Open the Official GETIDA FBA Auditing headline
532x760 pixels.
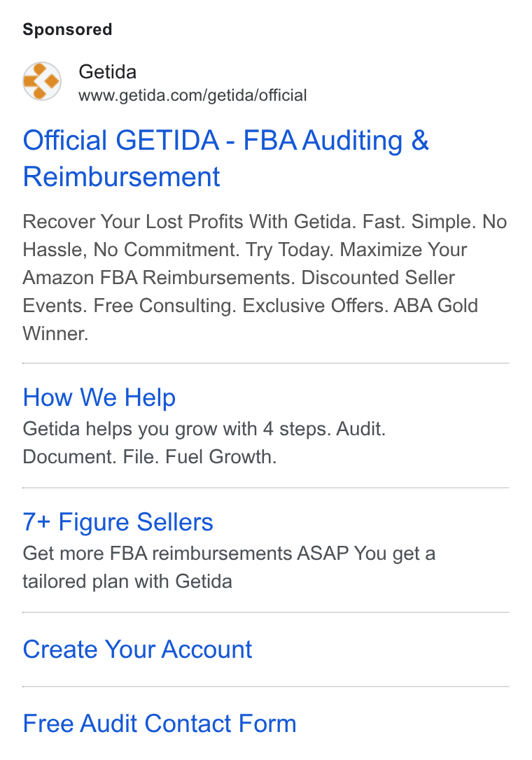225,158
